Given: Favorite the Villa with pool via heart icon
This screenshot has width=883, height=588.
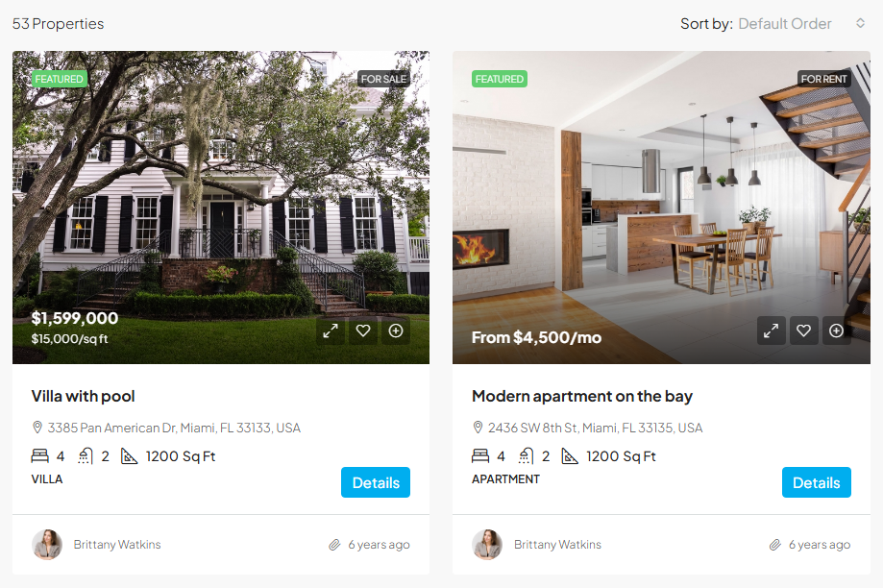Looking at the screenshot, I should tap(363, 331).
